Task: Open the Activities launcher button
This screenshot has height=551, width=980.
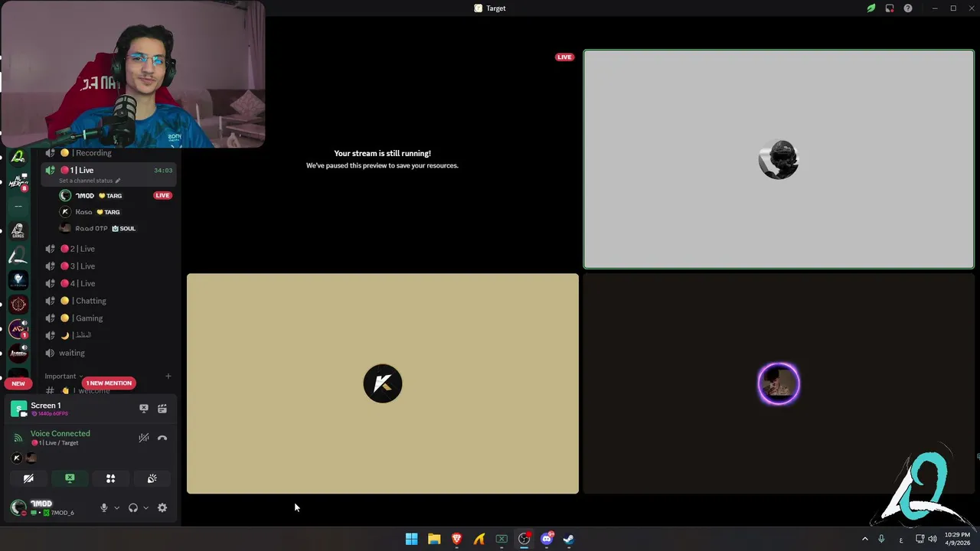Action: [x=110, y=478]
